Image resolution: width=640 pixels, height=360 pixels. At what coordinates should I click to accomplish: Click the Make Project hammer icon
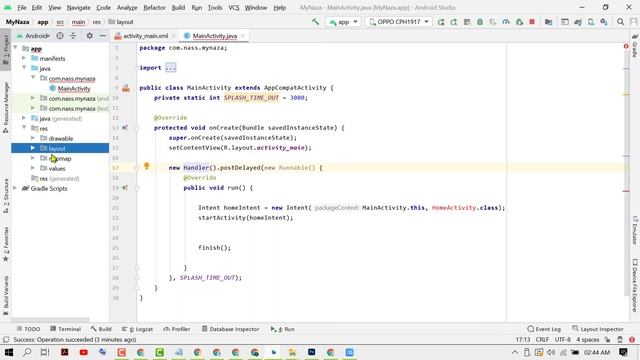click(316, 22)
